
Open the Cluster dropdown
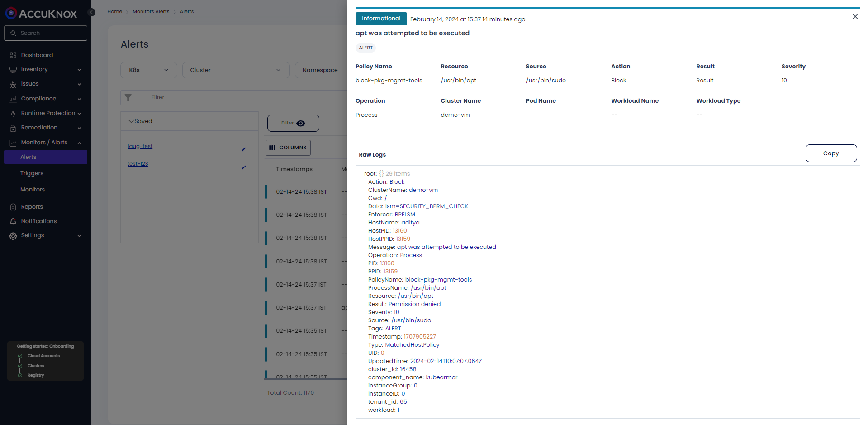tap(235, 70)
